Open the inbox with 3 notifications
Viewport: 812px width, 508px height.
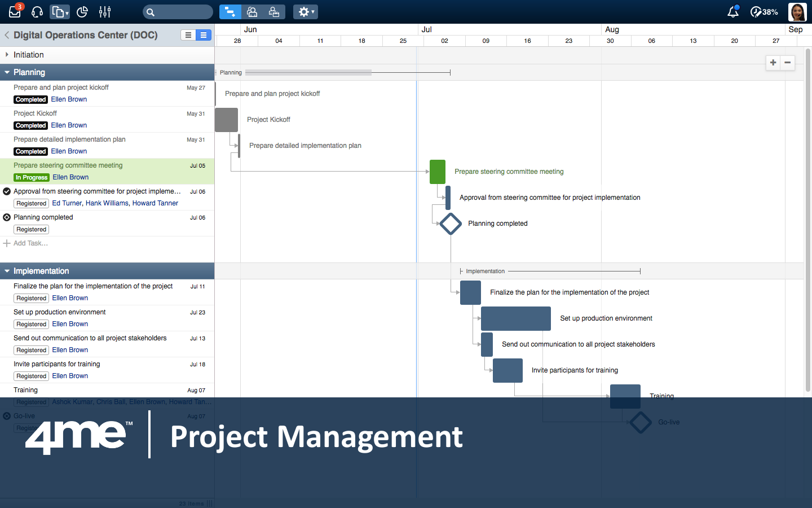tap(15, 11)
